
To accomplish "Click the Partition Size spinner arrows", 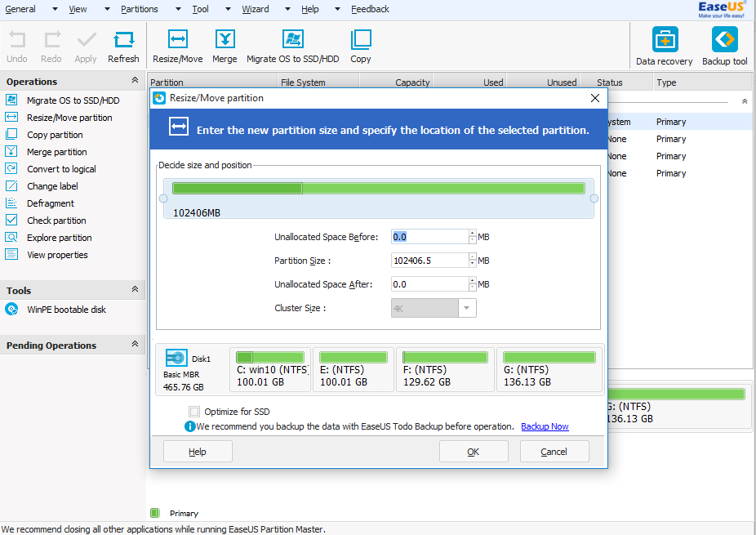I will click(x=473, y=261).
